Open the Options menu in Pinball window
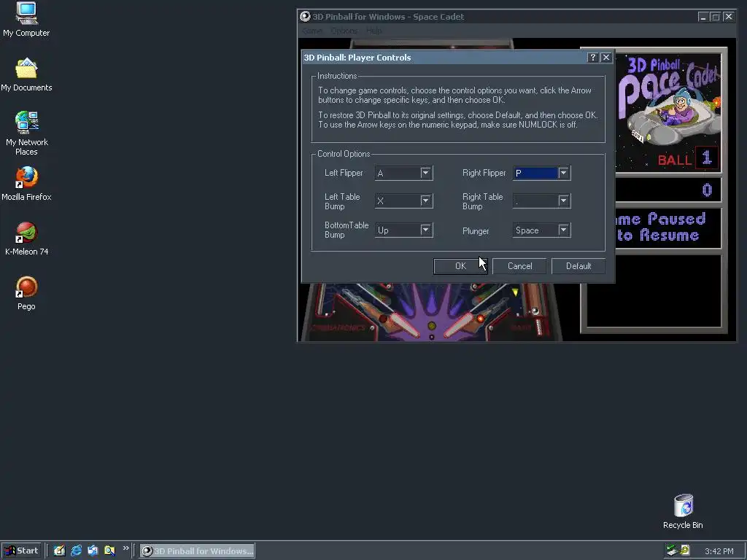The width and height of the screenshot is (747, 560). point(344,31)
